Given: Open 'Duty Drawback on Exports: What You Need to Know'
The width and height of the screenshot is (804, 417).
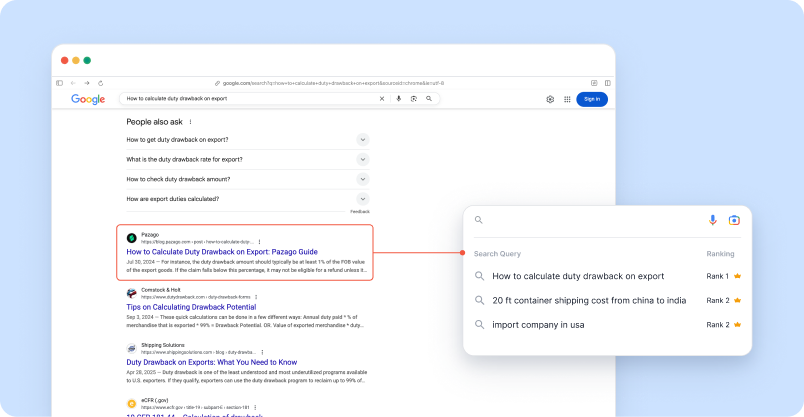Looking at the screenshot, I should click(x=212, y=362).
